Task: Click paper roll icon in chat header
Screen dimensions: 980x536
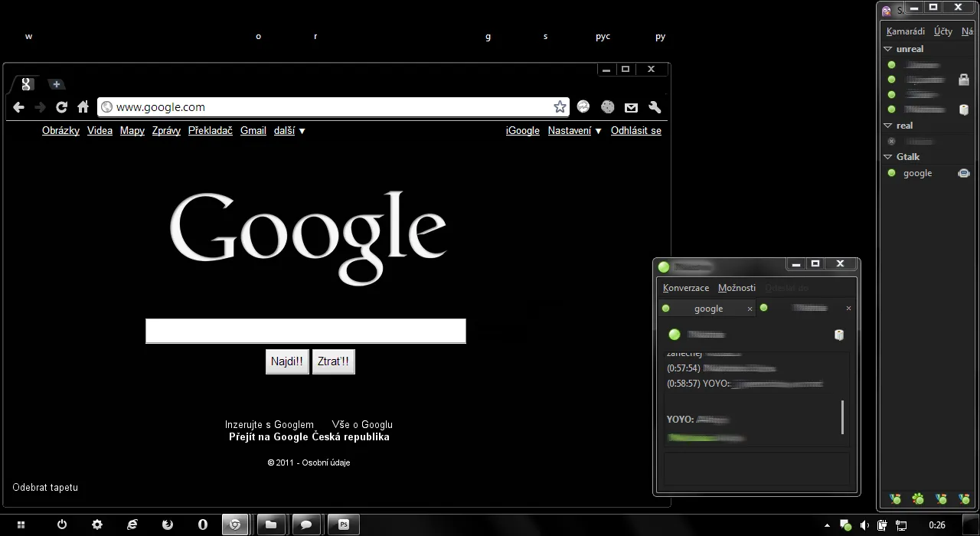Action: tap(839, 335)
